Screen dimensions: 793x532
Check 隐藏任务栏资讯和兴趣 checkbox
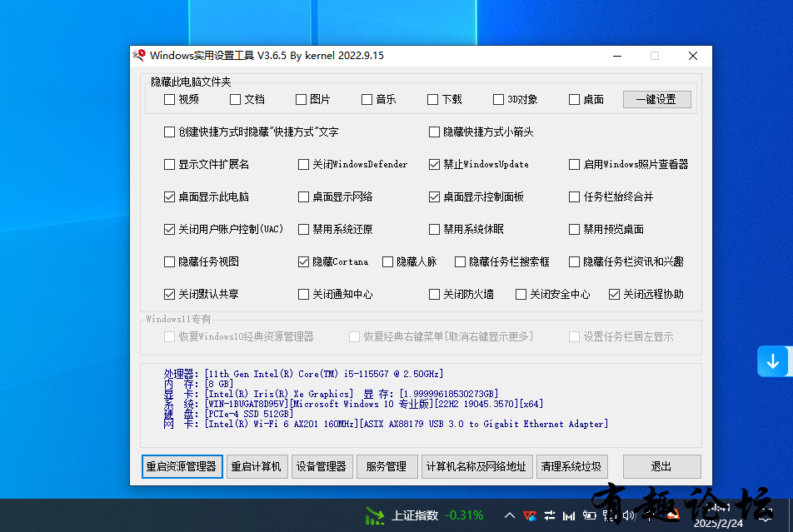tap(574, 261)
